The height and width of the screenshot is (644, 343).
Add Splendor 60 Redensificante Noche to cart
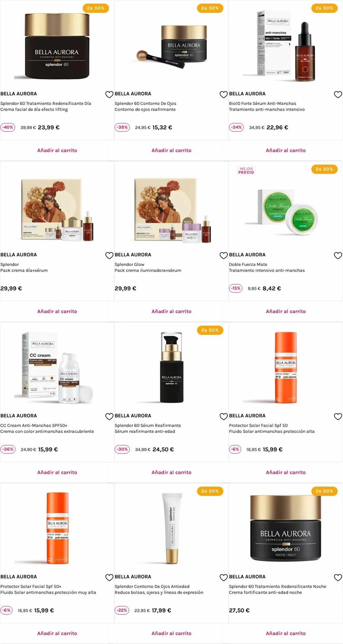[286, 633]
